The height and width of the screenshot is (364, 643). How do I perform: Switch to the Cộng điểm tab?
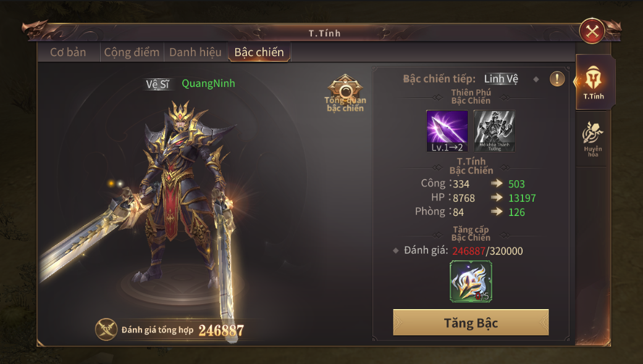(132, 52)
